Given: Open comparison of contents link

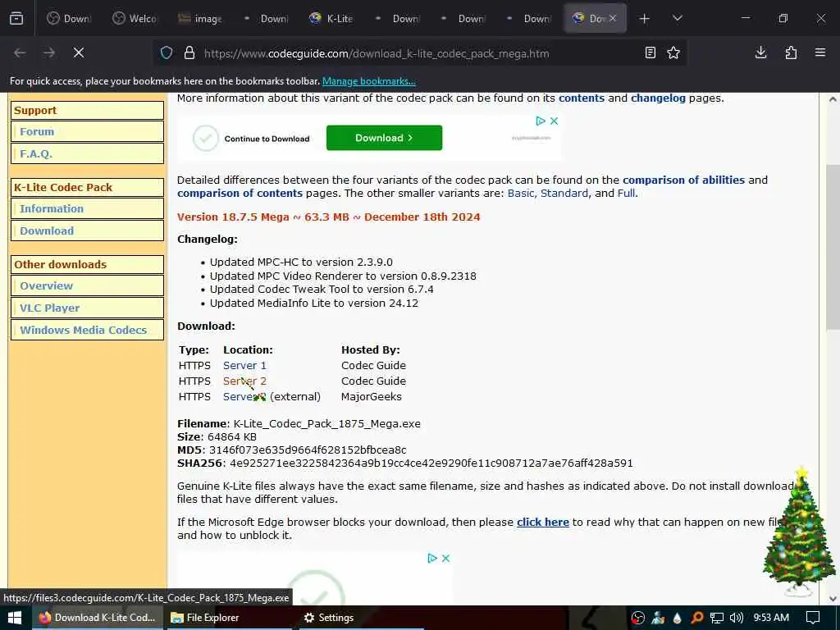Looking at the screenshot, I should [x=240, y=193].
